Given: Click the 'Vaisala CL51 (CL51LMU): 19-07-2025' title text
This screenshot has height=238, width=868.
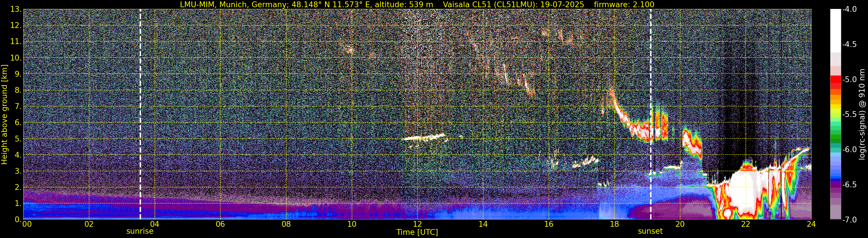Looking at the screenshot, I should click(x=514, y=4).
